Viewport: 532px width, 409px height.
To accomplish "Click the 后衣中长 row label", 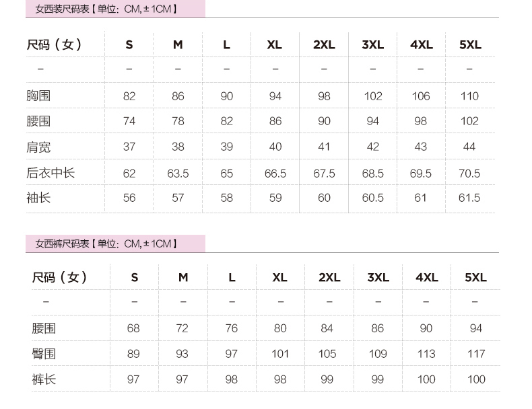I will coord(51,173).
